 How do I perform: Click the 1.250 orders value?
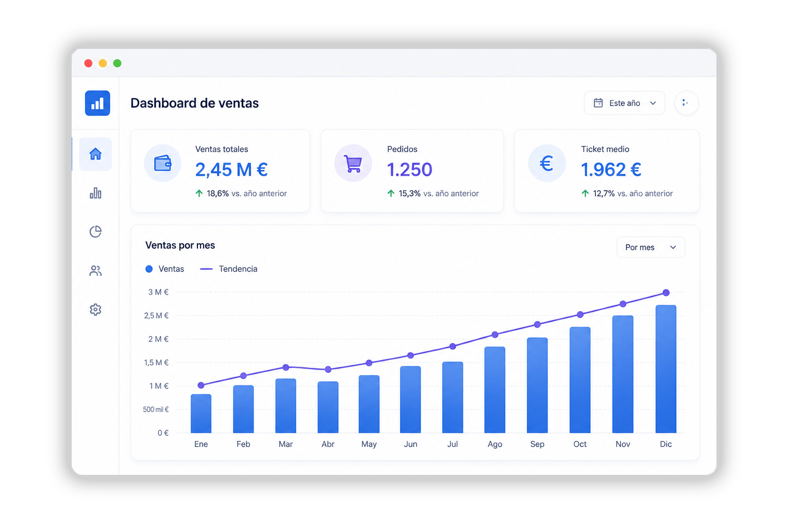pyautogui.click(x=409, y=169)
